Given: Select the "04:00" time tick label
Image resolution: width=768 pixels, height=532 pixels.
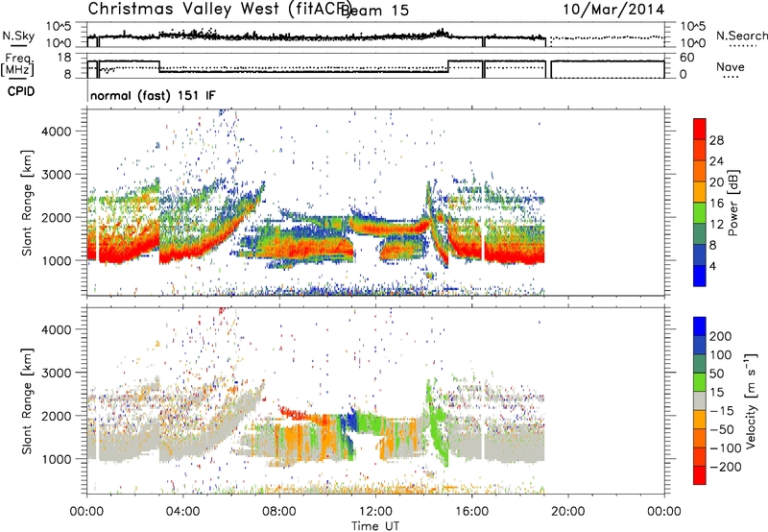Looking at the screenshot, I should [182, 512].
